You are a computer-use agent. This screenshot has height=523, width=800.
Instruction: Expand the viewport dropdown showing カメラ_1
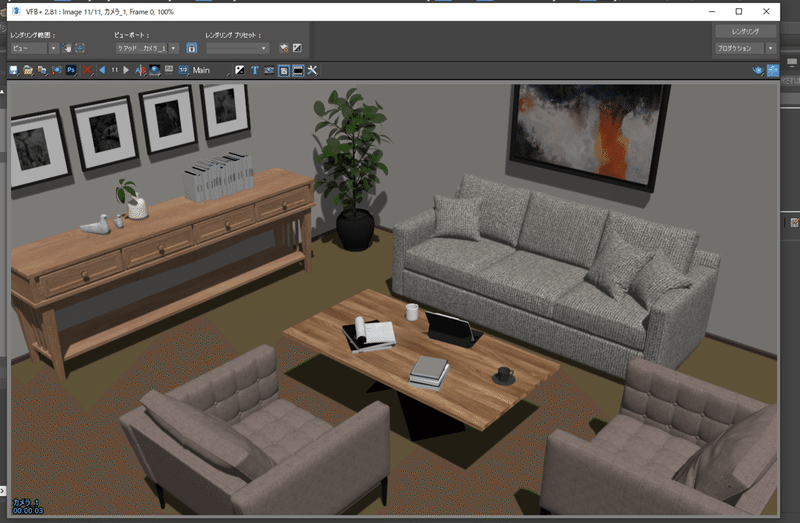click(x=147, y=48)
